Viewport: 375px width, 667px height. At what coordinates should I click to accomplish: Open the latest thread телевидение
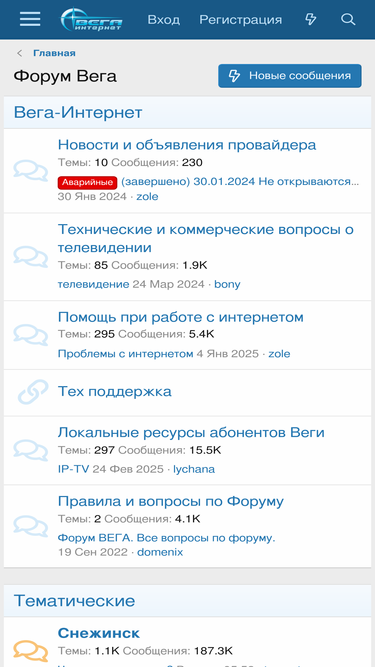(x=94, y=284)
